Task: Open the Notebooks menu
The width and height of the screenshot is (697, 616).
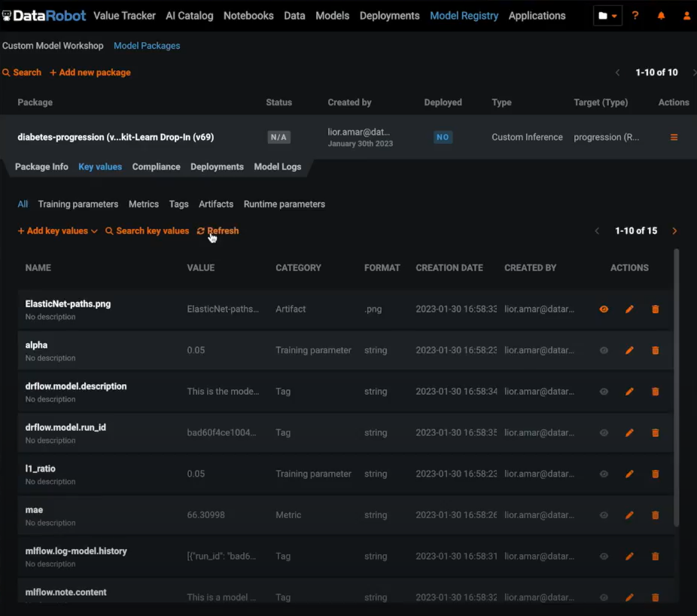Action: tap(248, 16)
